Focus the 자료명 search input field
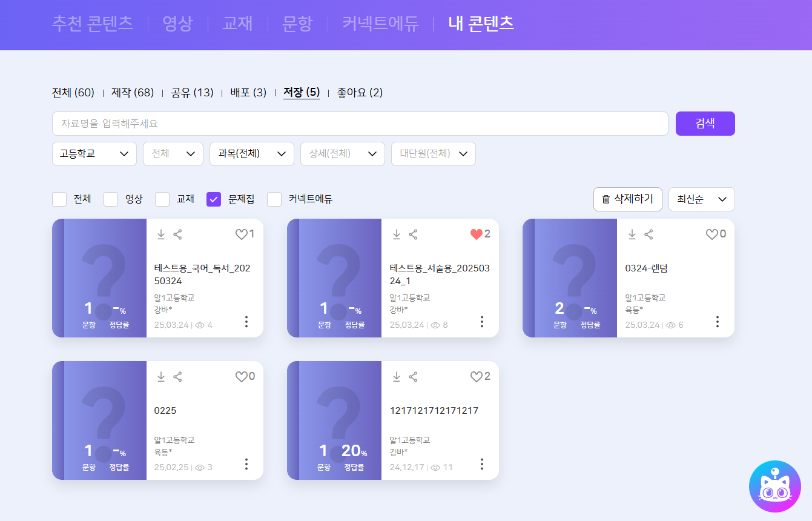 point(360,124)
